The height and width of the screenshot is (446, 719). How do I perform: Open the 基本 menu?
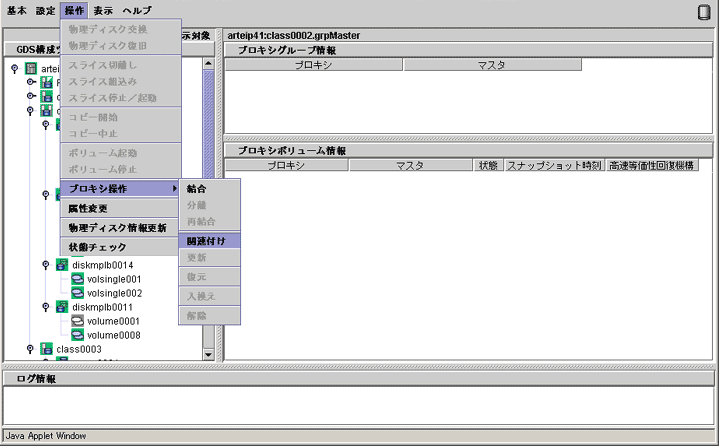click(x=17, y=10)
